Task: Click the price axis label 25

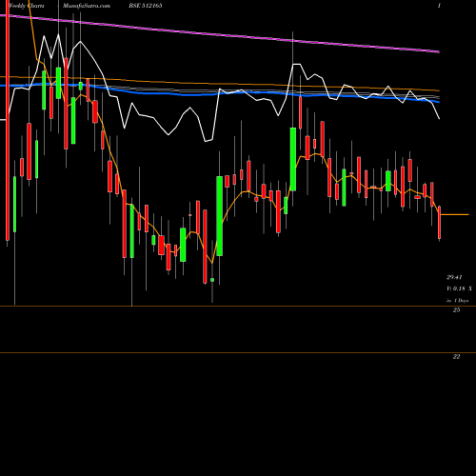Action: click(456, 310)
